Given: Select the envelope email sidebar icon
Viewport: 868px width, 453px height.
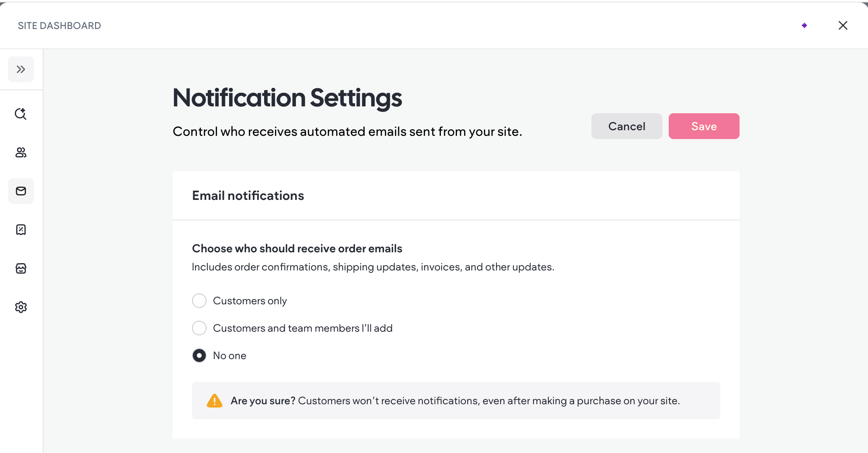Looking at the screenshot, I should pyautogui.click(x=21, y=191).
